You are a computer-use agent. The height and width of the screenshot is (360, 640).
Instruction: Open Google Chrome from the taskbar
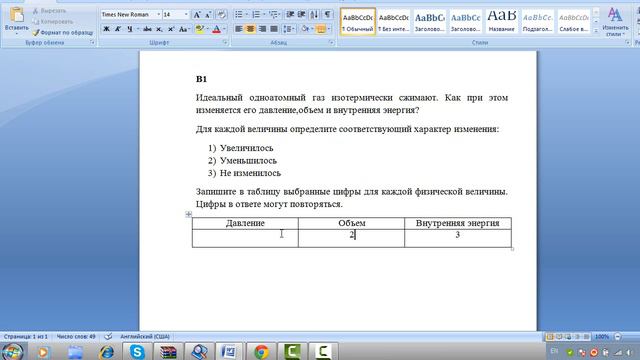pyautogui.click(x=261, y=352)
